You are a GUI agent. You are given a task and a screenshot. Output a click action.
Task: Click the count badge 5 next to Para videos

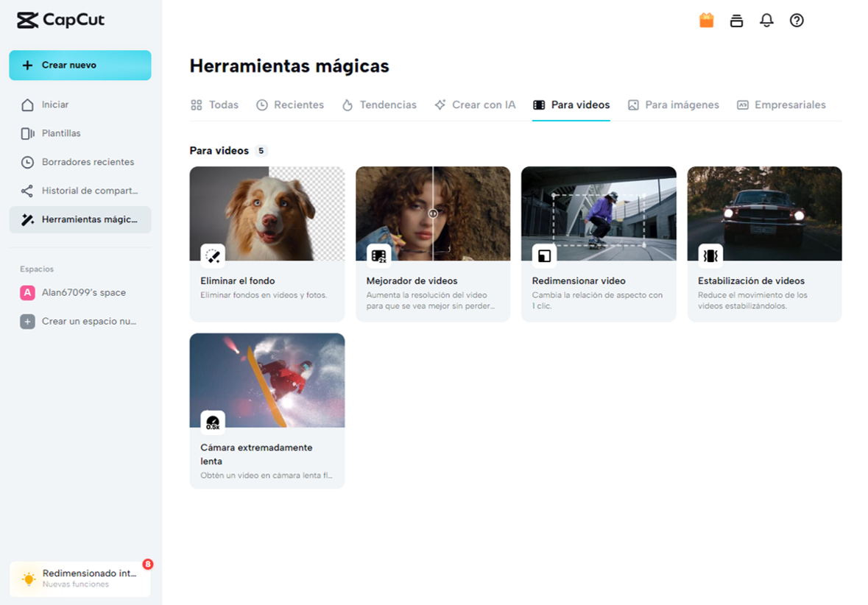click(x=261, y=151)
